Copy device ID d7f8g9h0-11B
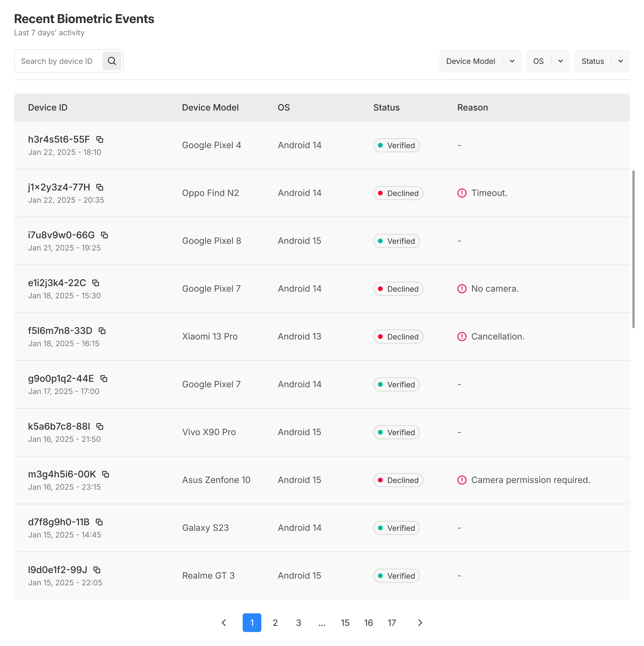The image size is (644, 646). (99, 522)
